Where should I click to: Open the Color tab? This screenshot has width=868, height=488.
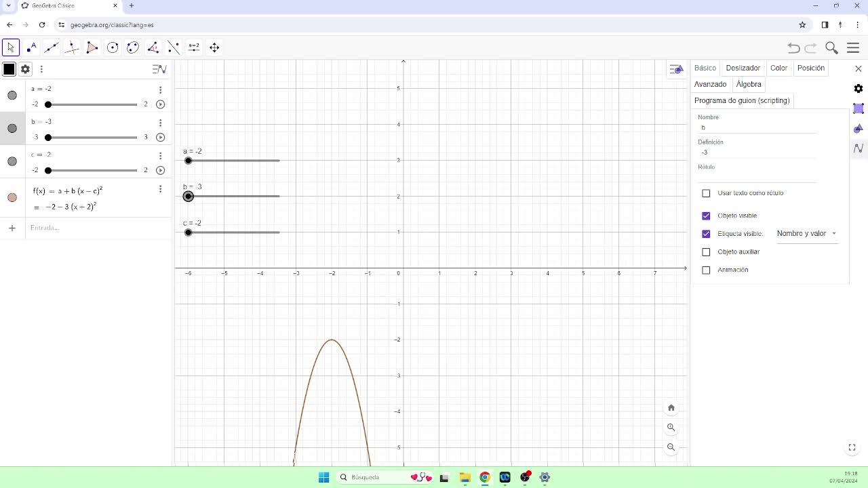click(x=778, y=68)
